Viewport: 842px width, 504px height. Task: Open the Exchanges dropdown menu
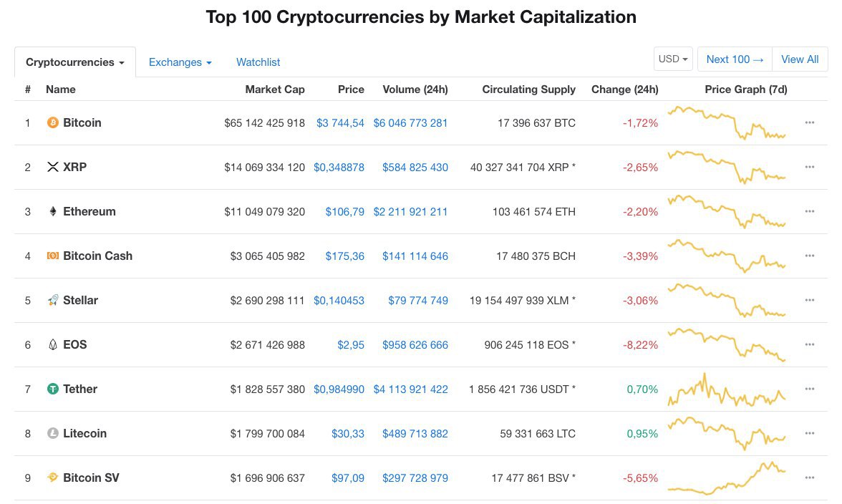pos(180,62)
